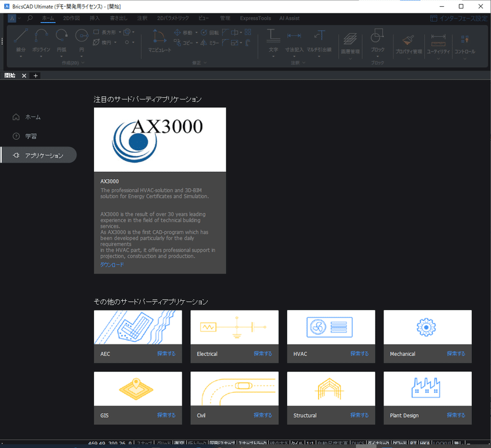This screenshot has height=448, width=491.
Task: Open the Properties manager (プロパティ管理) icon
Action: pyautogui.click(x=408, y=40)
